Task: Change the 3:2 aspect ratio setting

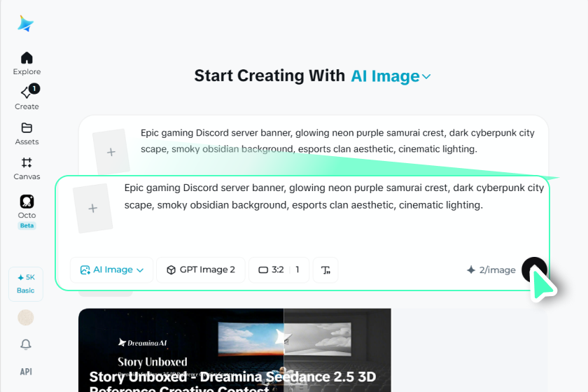Action: (x=279, y=269)
